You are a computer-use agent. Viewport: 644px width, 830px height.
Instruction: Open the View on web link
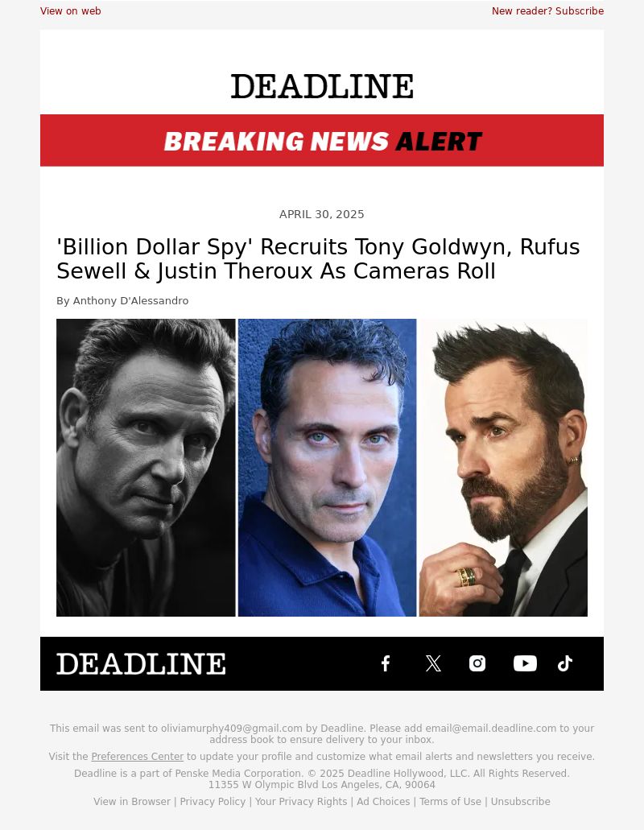coord(70,10)
